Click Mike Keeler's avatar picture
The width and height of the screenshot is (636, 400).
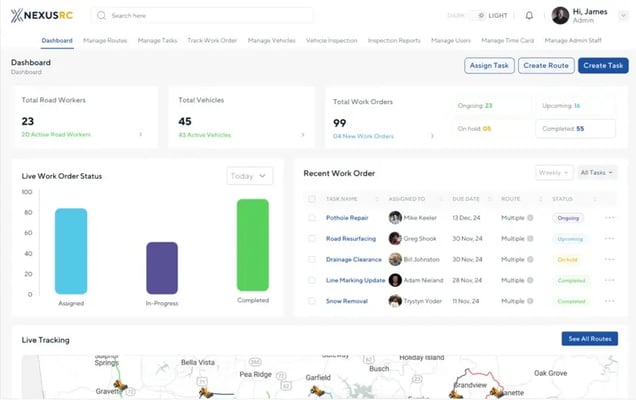[395, 217]
